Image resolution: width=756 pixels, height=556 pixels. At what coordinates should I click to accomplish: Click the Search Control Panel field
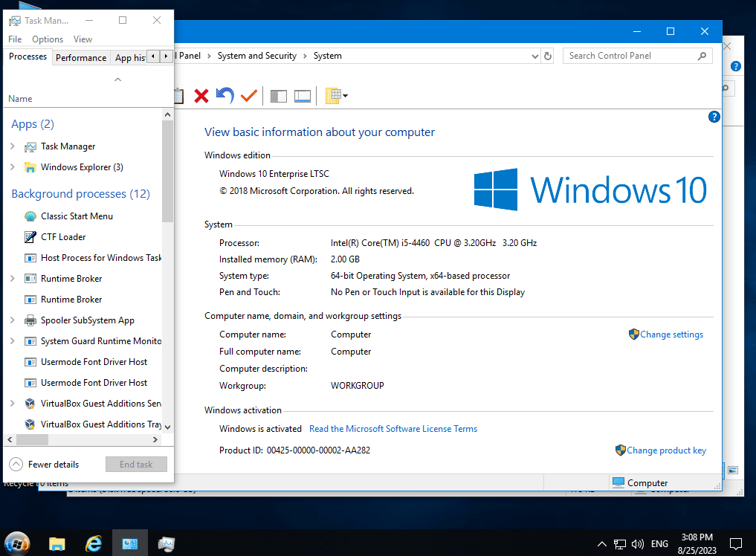(x=637, y=56)
